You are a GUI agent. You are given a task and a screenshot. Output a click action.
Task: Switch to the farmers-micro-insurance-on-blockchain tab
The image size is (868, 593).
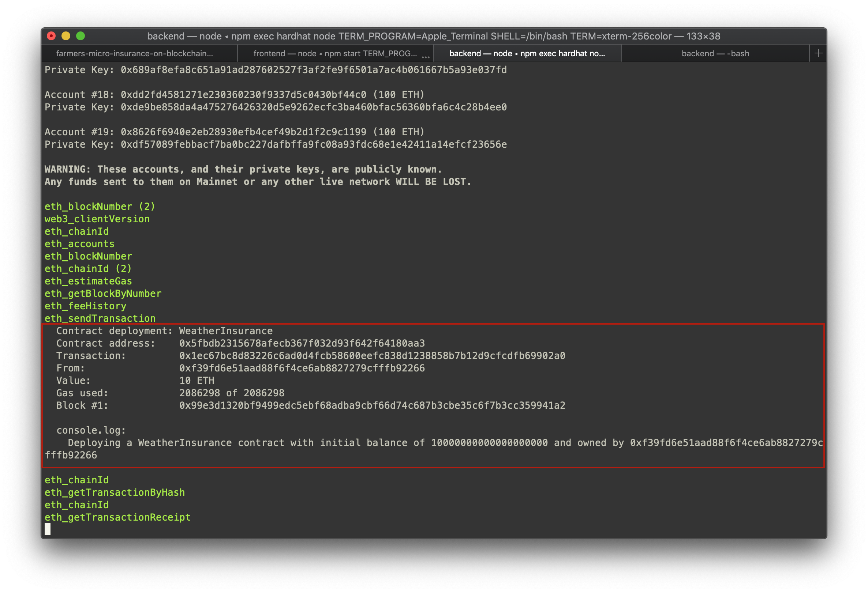coord(134,53)
